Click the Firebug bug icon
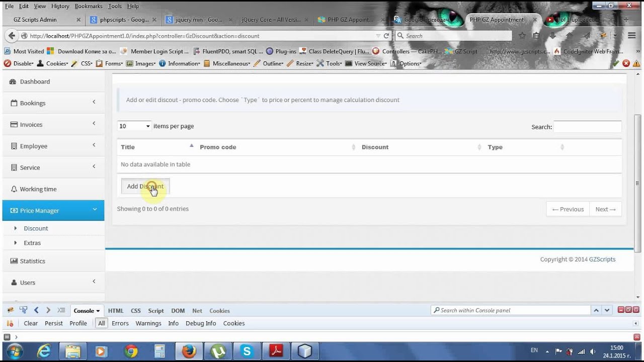Image resolution: width=644 pixels, height=362 pixels. tap(10, 310)
